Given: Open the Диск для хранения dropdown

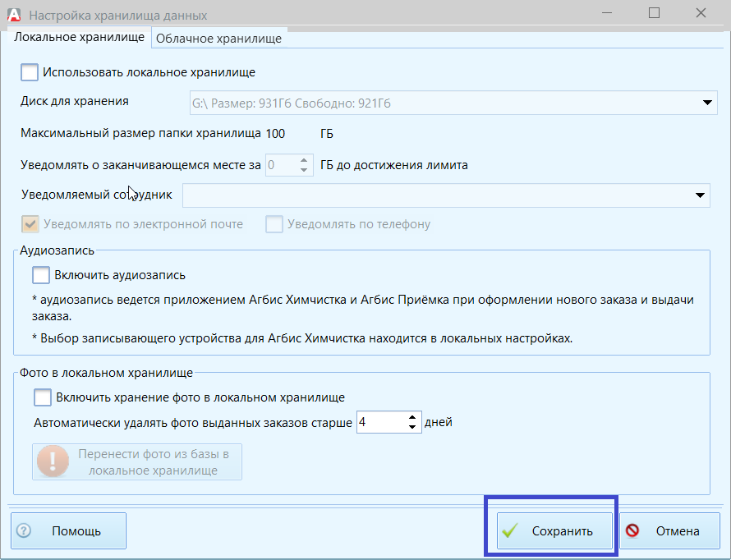Looking at the screenshot, I should click(707, 103).
